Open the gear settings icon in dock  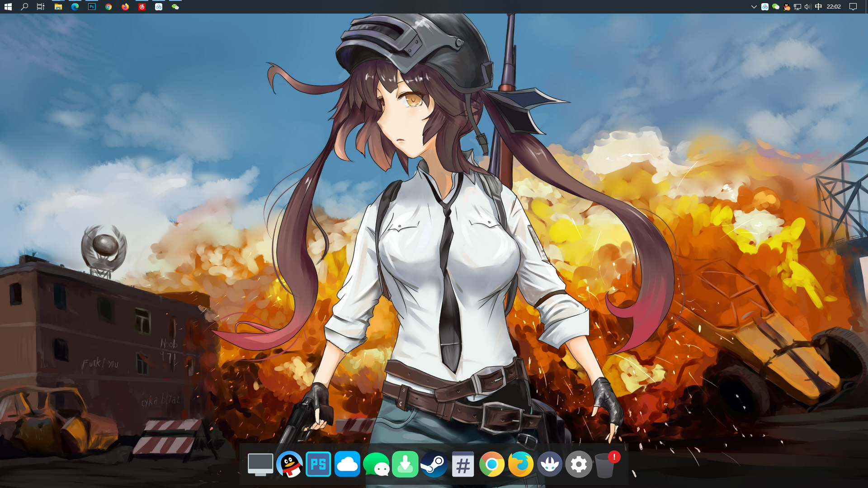tap(579, 464)
